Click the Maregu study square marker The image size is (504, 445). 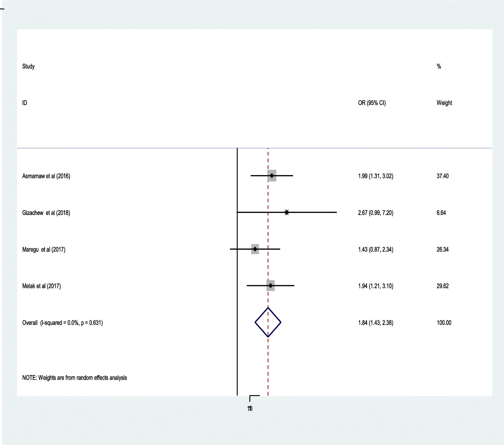point(255,249)
